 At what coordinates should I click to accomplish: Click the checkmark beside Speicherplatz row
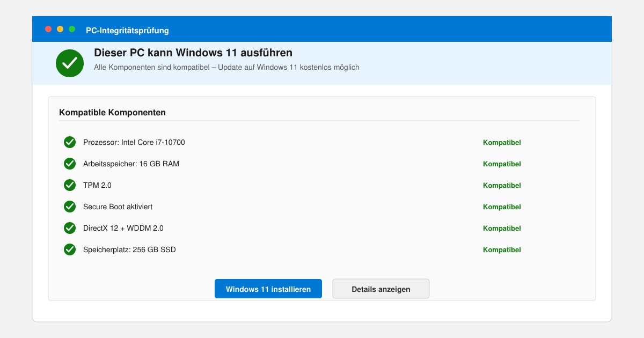70,249
